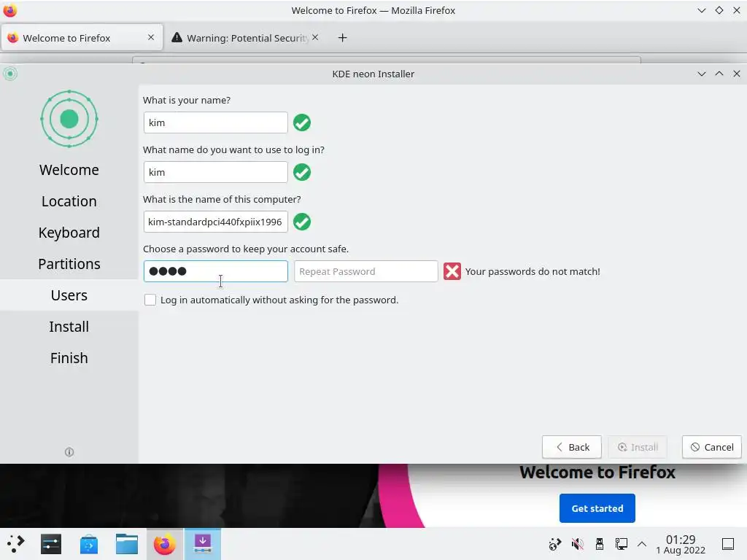Open Dolphin file manager from the taskbar

pos(127,544)
